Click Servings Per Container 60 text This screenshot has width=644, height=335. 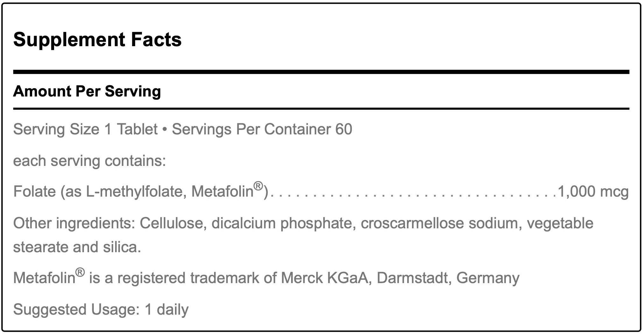pyautogui.click(x=262, y=129)
